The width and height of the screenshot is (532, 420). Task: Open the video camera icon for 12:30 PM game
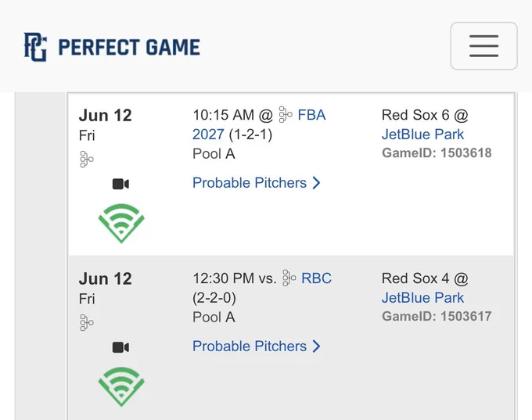coord(120,347)
